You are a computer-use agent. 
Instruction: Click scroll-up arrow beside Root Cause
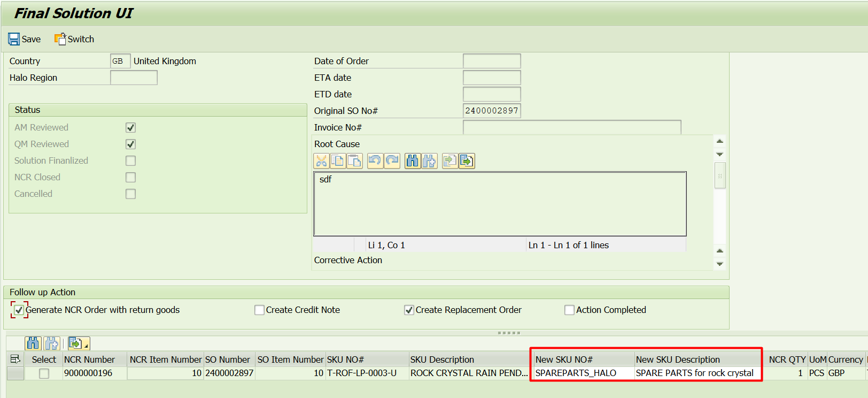coord(720,141)
